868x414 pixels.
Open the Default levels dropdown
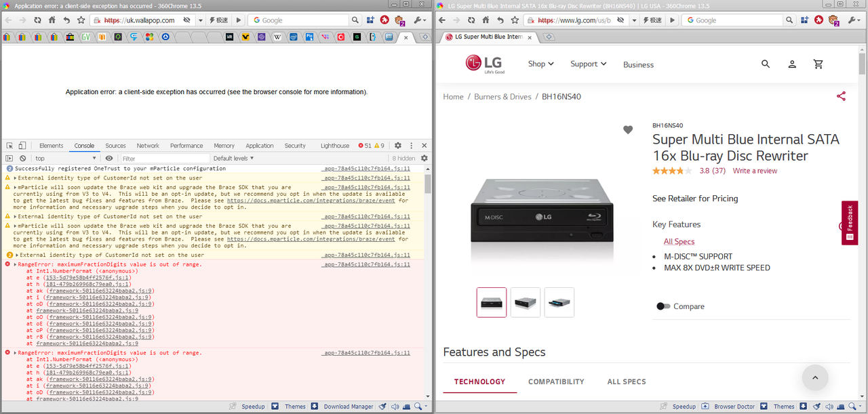click(x=234, y=159)
